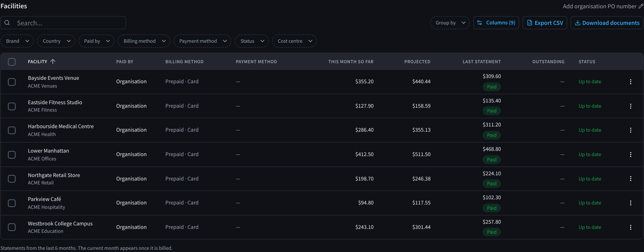Click Last Statement column header

pyautogui.click(x=481, y=62)
